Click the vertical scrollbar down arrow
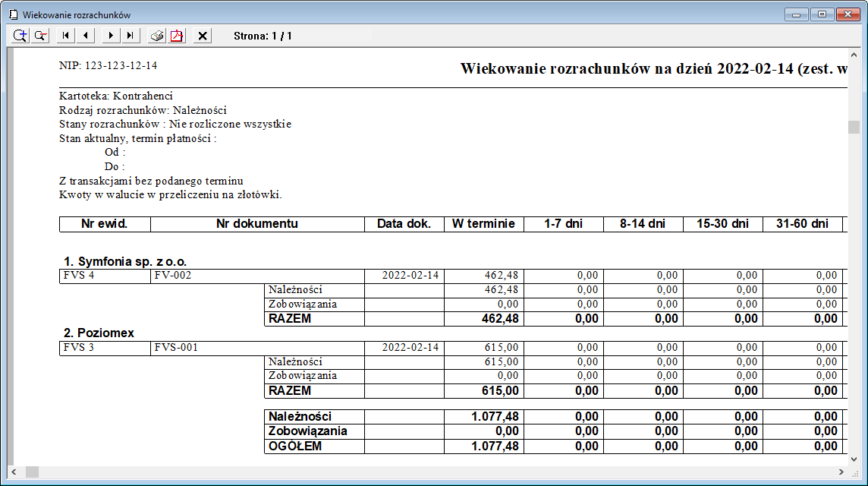 pyautogui.click(x=854, y=459)
